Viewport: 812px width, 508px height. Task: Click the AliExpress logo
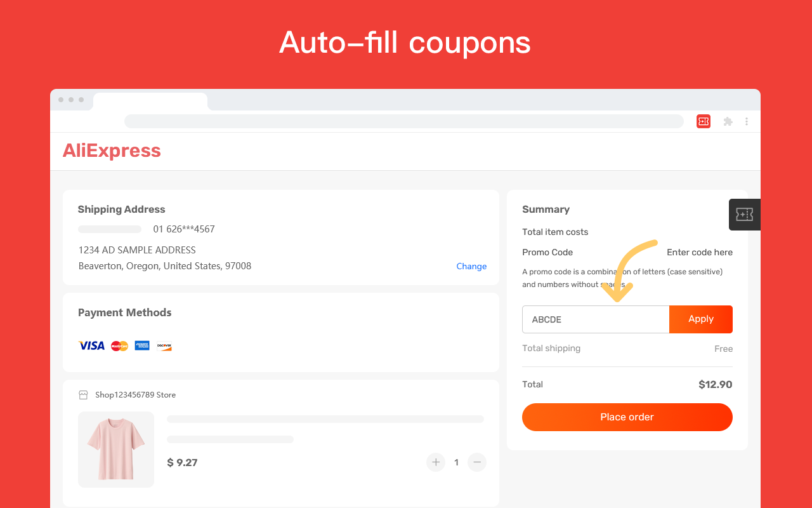[x=112, y=150]
